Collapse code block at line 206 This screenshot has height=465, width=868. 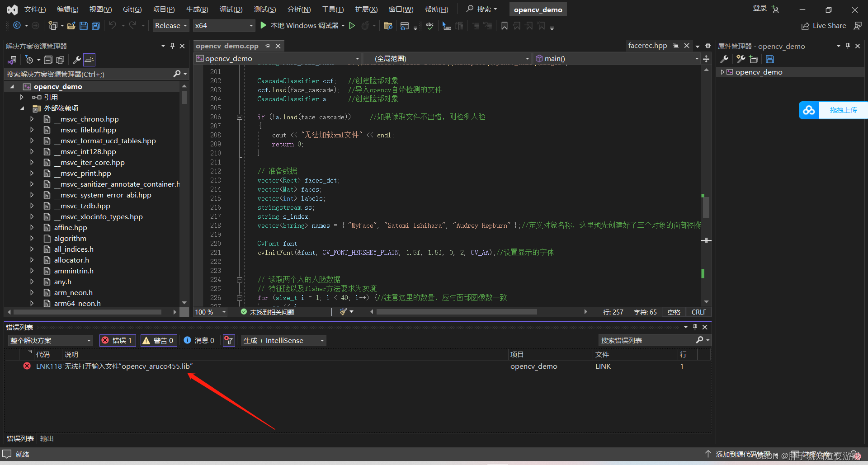click(x=239, y=117)
